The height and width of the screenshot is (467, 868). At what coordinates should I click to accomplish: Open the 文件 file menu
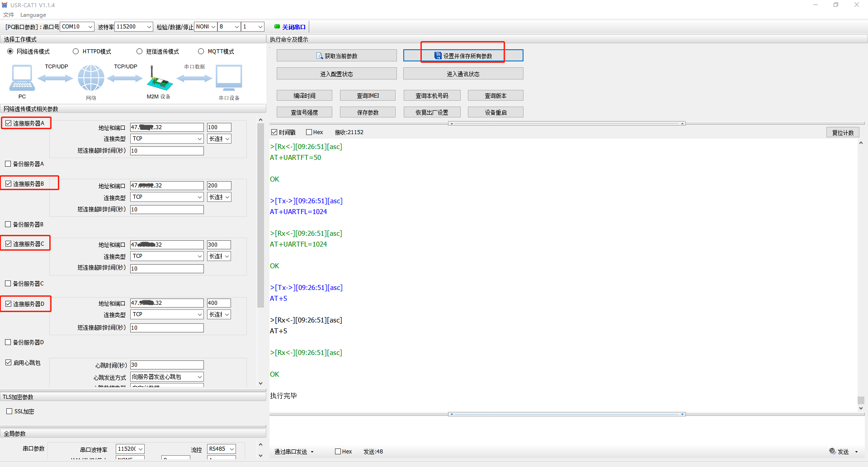pos(9,15)
